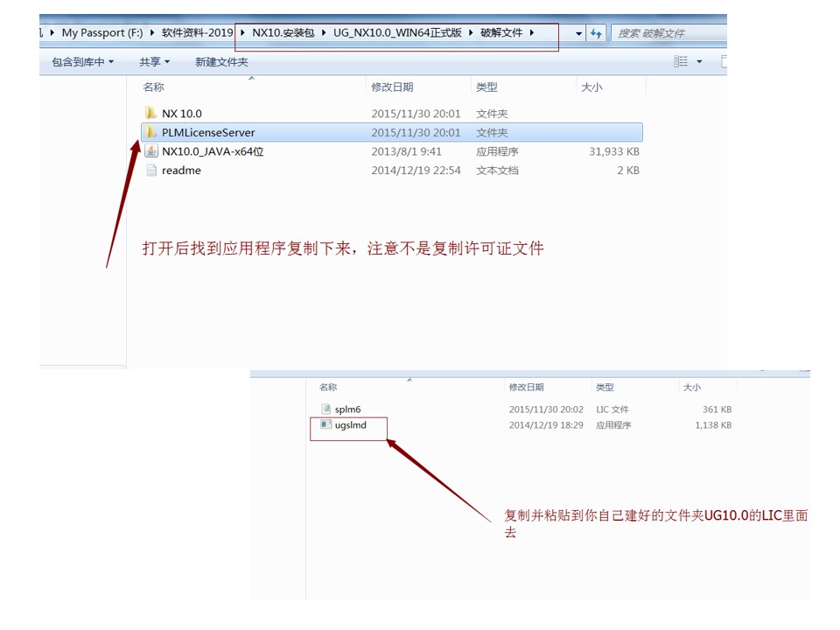The height and width of the screenshot is (630, 840).
Task: Click the change view icon in toolbar
Action: pyautogui.click(x=681, y=61)
